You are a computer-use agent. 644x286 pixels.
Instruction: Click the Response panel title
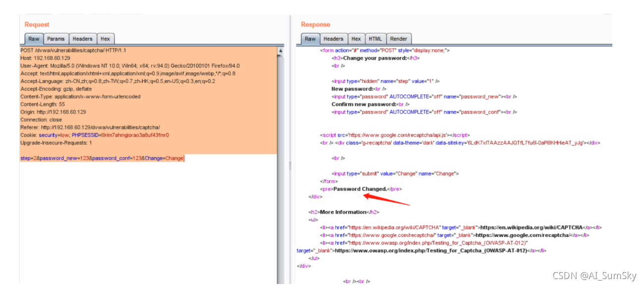(x=316, y=25)
